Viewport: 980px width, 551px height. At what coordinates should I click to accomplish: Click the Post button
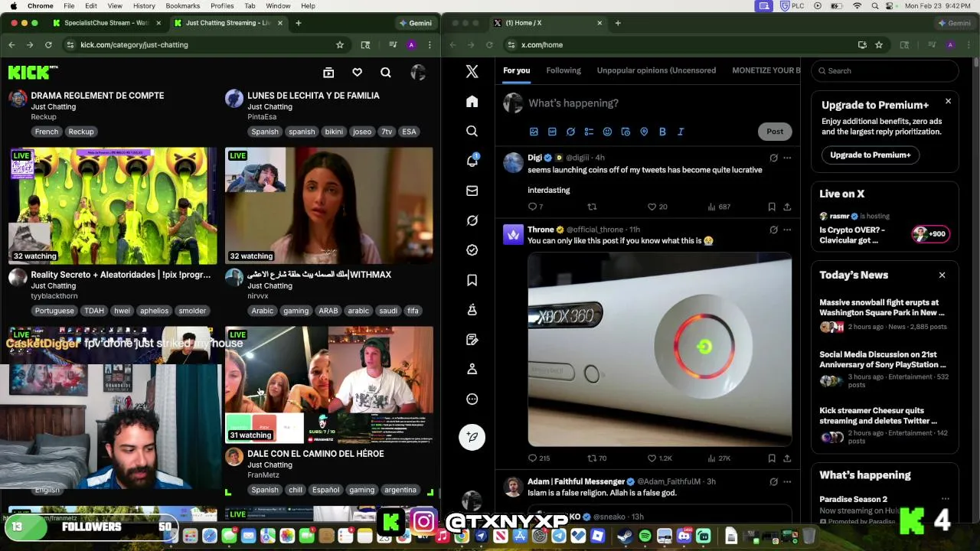[775, 132]
